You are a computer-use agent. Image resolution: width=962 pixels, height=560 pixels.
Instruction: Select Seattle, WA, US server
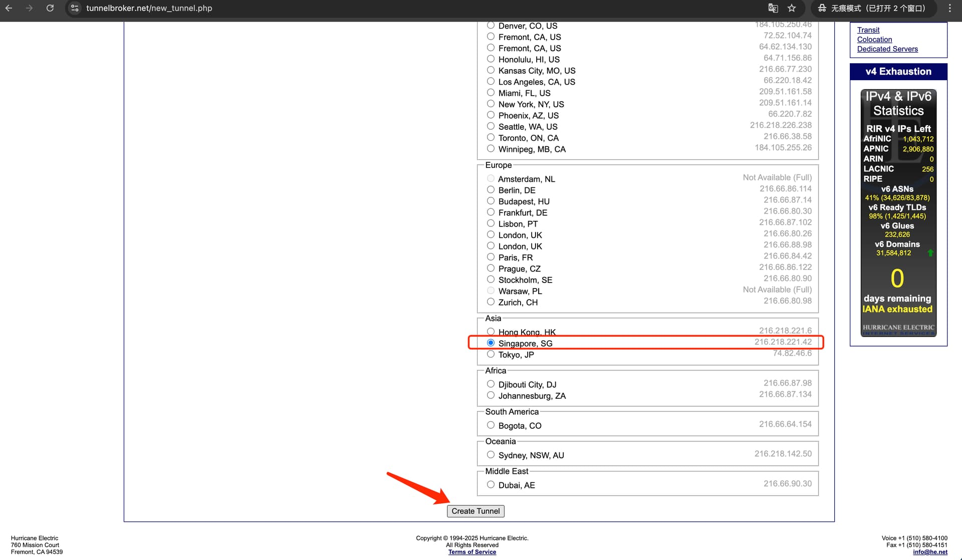(x=491, y=126)
